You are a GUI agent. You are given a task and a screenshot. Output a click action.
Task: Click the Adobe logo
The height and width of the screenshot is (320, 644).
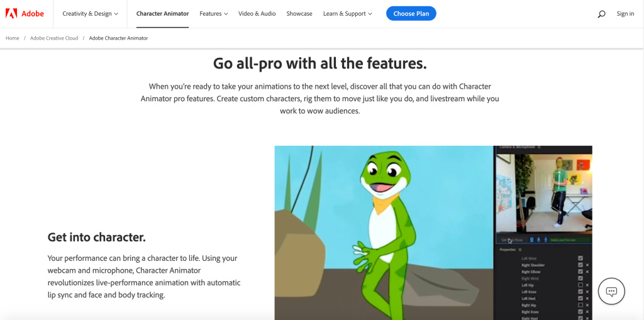tap(25, 13)
